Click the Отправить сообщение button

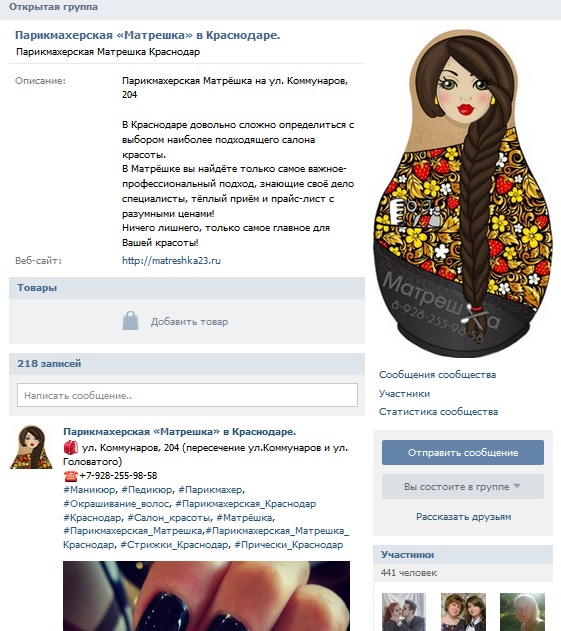(463, 452)
